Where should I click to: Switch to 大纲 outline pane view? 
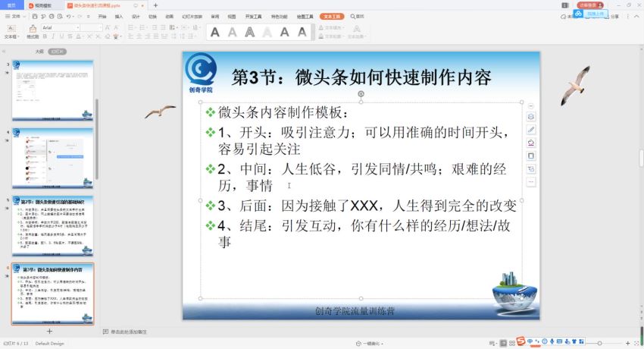click(x=39, y=52)
